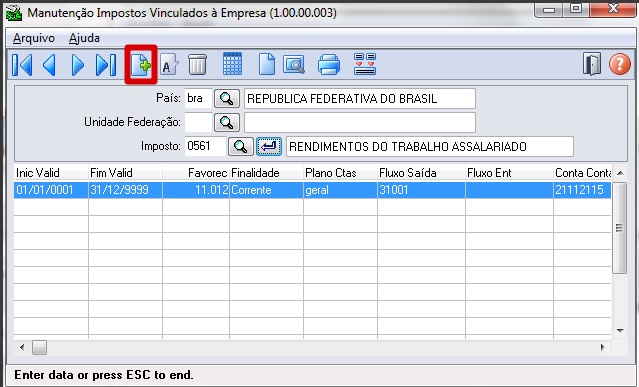This screenshot has width=639, height=387.
Task: Click the magnifier lookup beside País field
Action: pyautogui.click(x=227, y=99)
